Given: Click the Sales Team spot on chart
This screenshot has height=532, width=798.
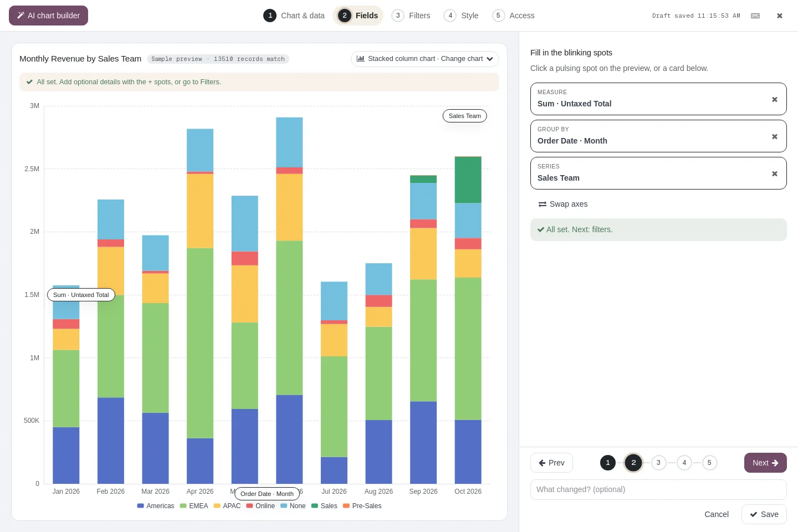Looking at the screenshot, I should (x=465, y=116).
